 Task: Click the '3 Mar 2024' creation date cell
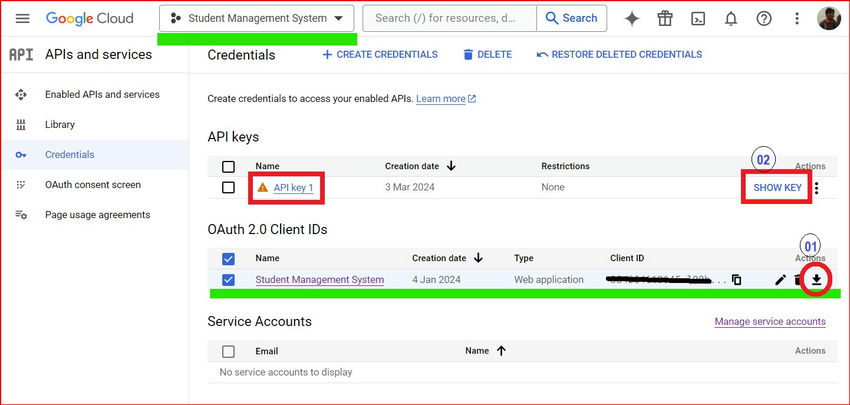point(410,188)
